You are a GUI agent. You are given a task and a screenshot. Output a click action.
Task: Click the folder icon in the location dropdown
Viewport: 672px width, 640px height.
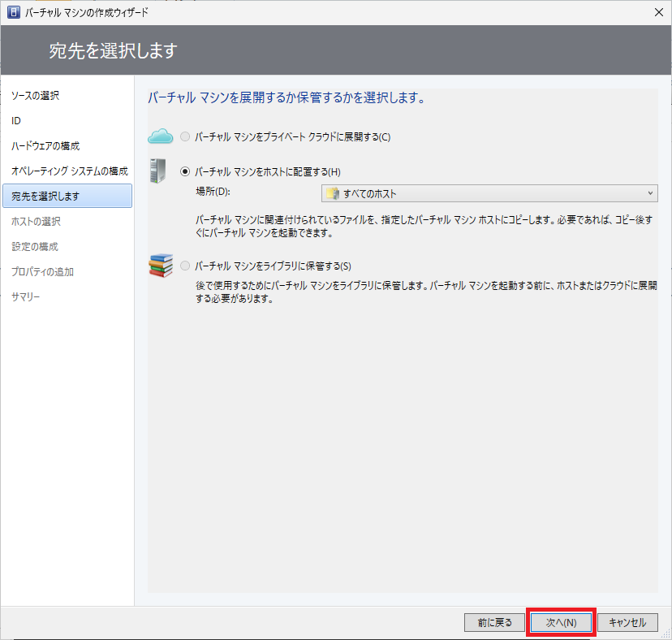coord(333,193)
